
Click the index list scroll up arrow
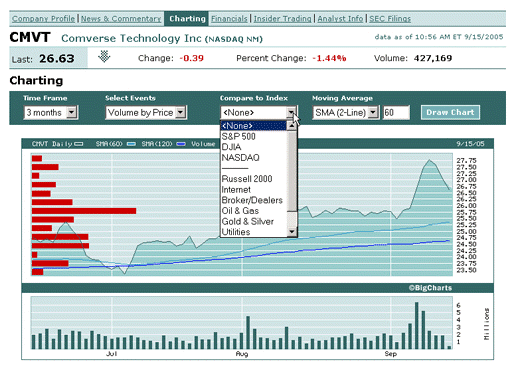click(292, 126)
